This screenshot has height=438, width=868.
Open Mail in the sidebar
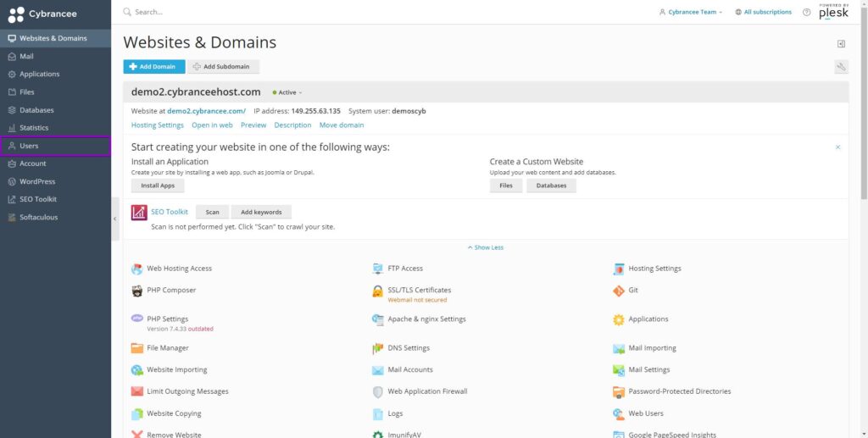point(55,57)
